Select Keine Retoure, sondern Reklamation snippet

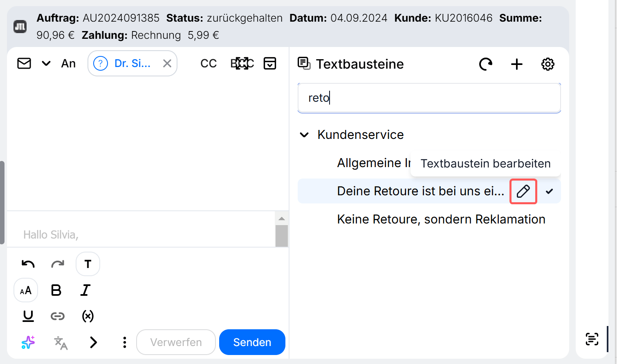pyautogui.click(x=441, y=219)
